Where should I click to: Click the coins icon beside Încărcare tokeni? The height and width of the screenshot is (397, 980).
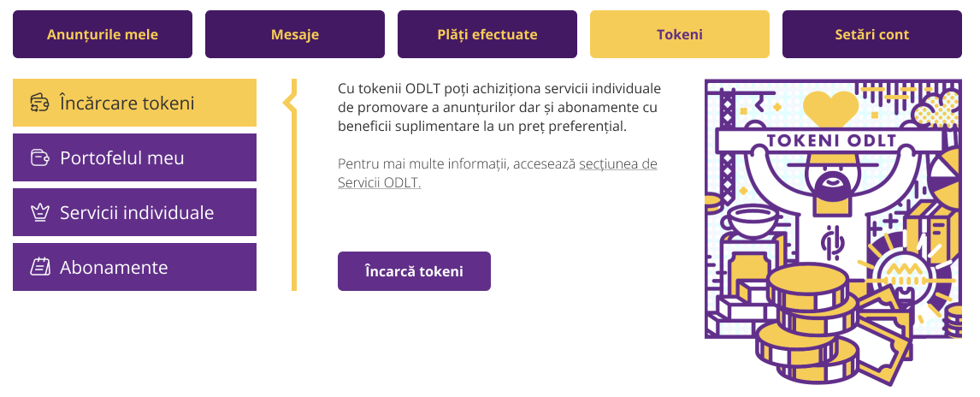pos(40,103)
